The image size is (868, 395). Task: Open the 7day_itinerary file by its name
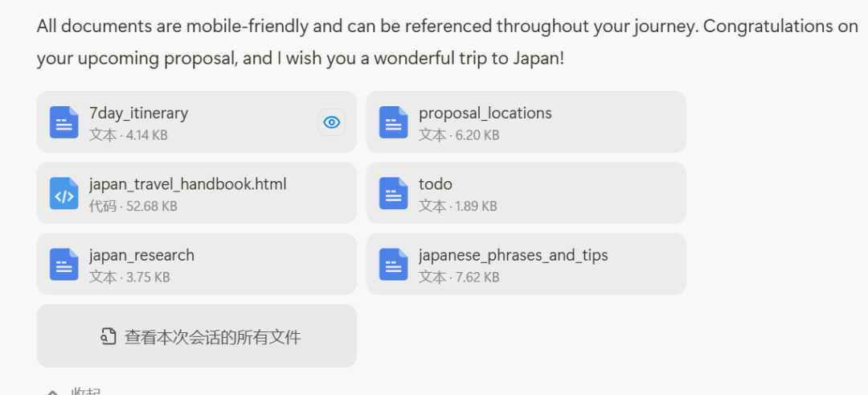(139, 113)
